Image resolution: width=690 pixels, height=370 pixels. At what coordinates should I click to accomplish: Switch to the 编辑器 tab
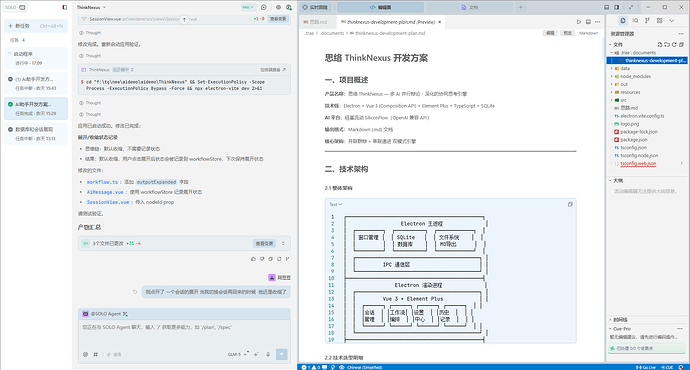pos(381,7)
